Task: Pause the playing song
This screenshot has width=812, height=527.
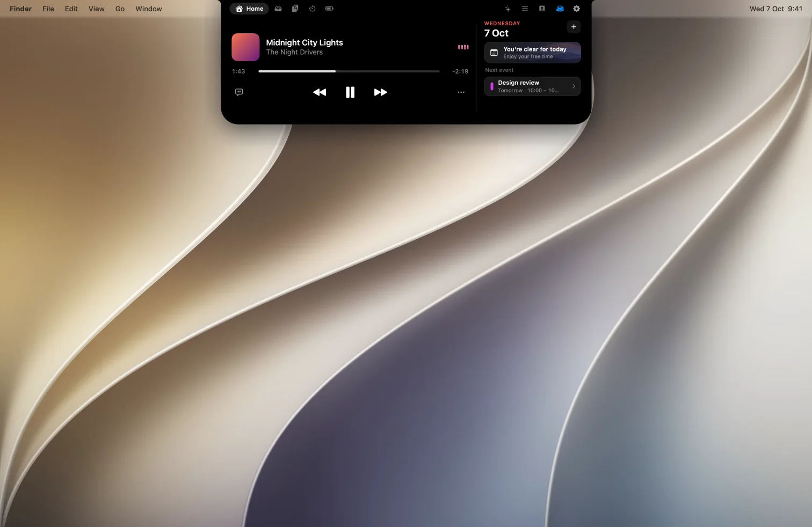Action: [x=350, y=92]
